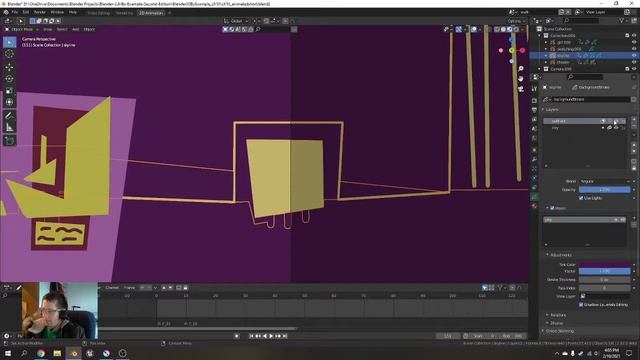Select the Annotate tool
The image size is (640, 360).
(x=9, y=116)
